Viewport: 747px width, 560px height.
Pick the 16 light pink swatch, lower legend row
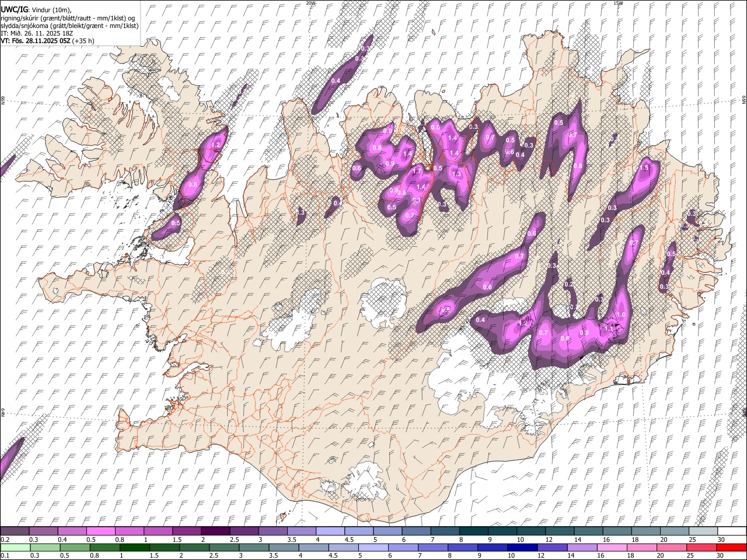(612, 547)
